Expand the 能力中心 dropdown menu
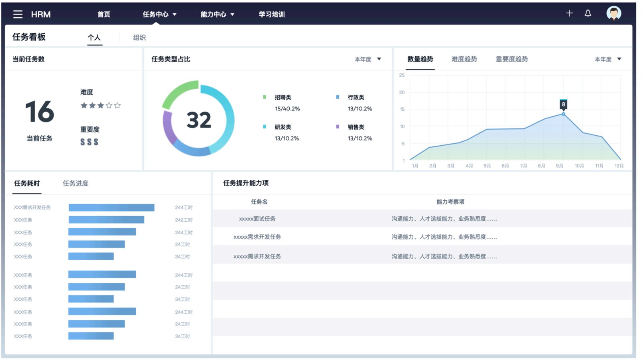Image resolution: width=642 pixels, height=364 pixels. pyautogui.click(x=217, y=14)
